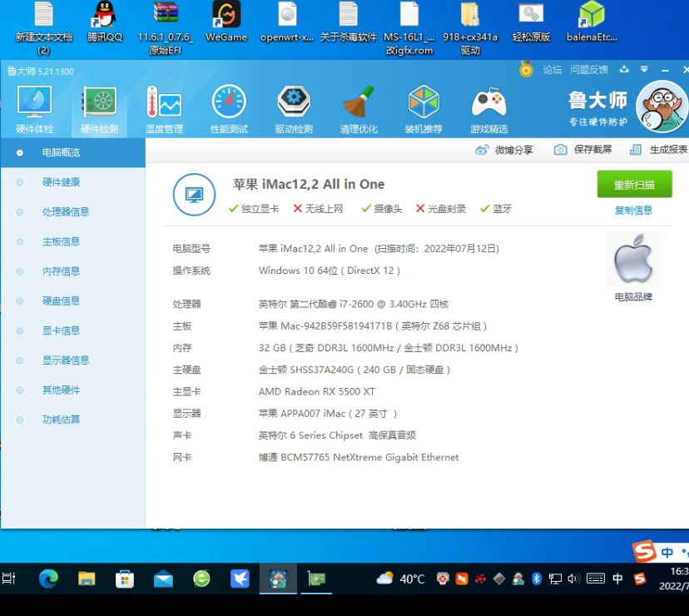Screen dimensions: 689x616
Task: Click 复制信息 copy info link
Action: [x=633, y=211]
